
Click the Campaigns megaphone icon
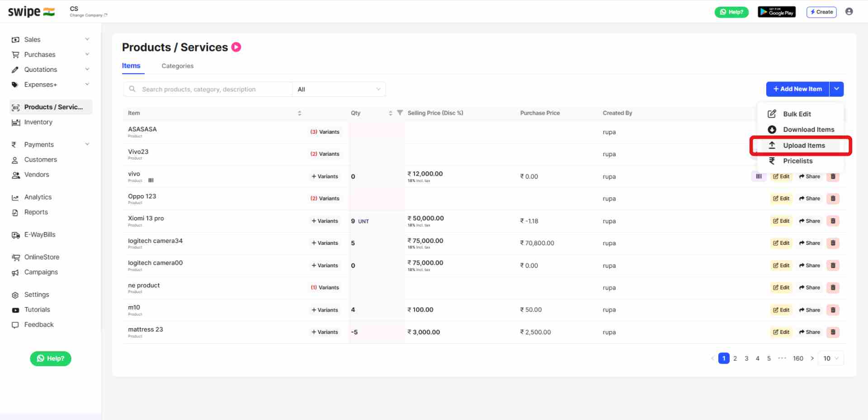coord(15,272)
